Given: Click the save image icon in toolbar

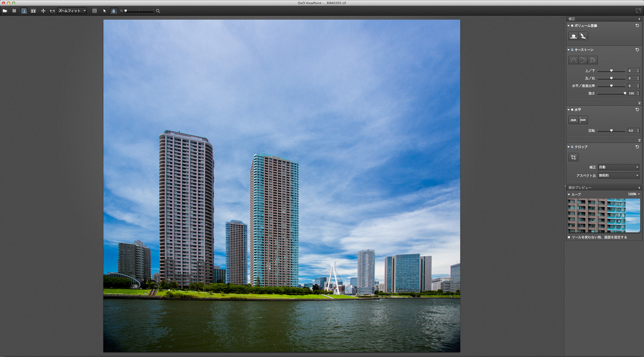Looking at the screenshot, I should (14, 11).
